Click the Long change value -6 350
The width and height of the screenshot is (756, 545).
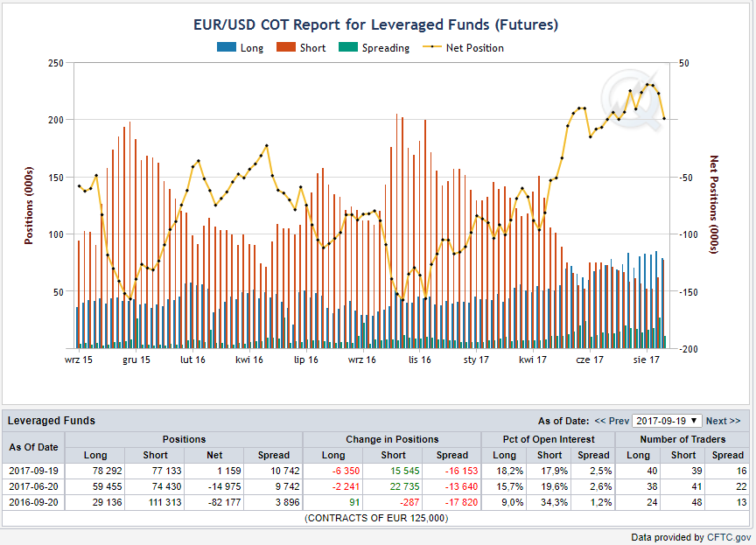coord(346,471)
